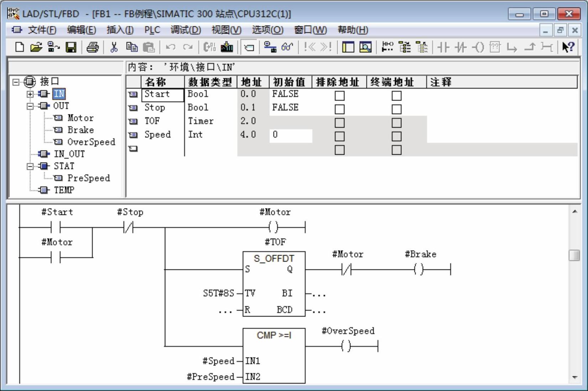Click the 数据类型 column header
The width and height of the screenshot is (588, 391).
tap(211, 82)
